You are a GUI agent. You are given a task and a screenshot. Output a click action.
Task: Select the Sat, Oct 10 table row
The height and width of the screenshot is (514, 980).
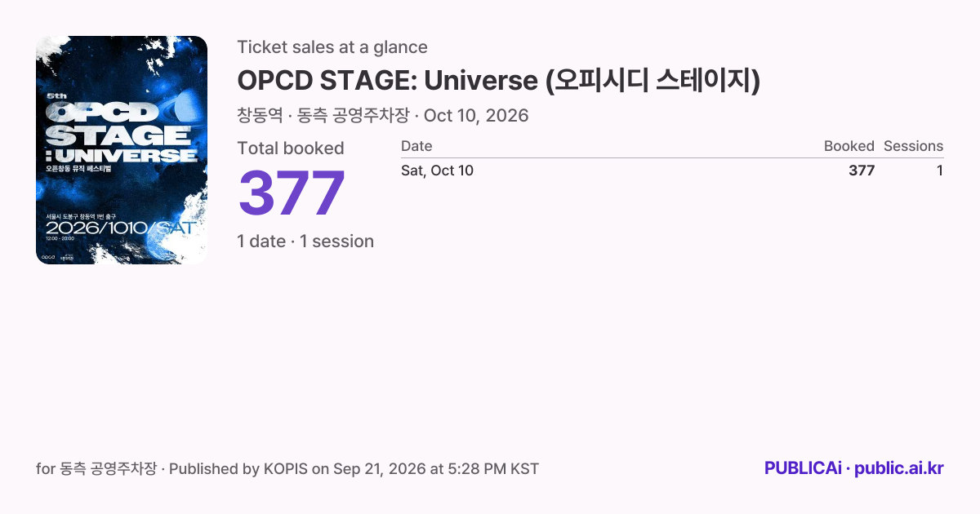click(672, 171)
